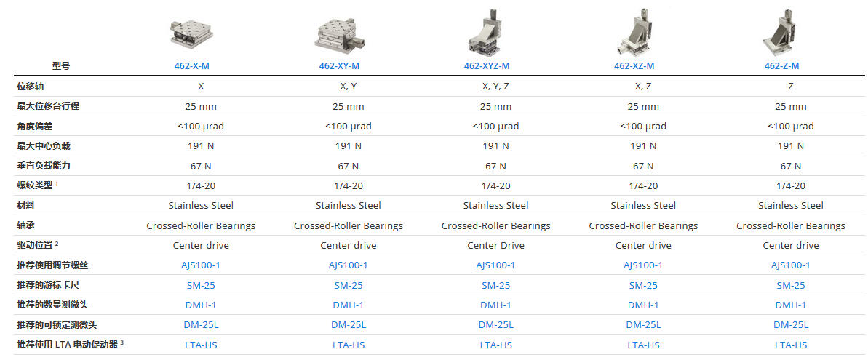Click SM-25 link in 462-XZ-M column

tap(643, 285)
